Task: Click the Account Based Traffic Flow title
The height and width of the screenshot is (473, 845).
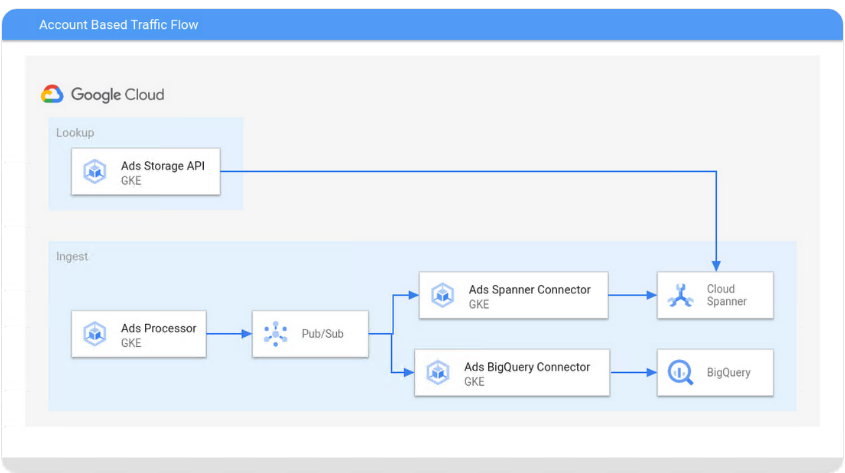Action: tap(118, 25)
